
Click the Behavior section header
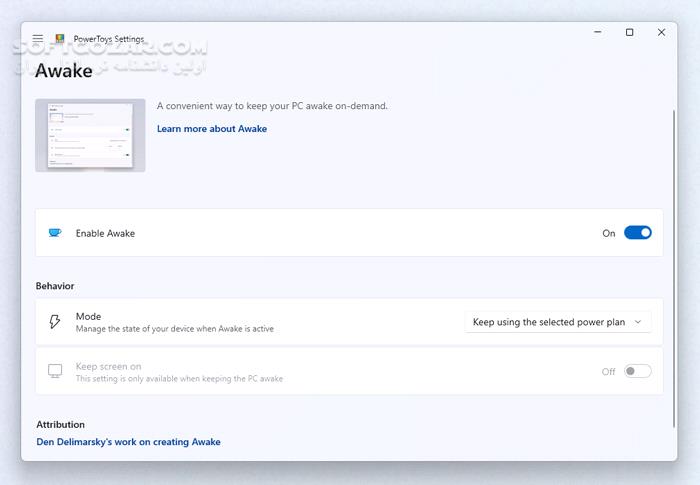[55, 286]
